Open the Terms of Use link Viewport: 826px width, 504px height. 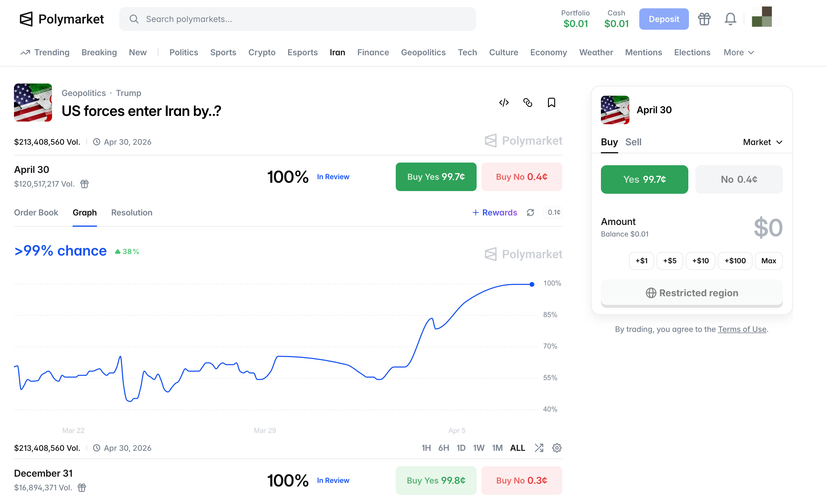pos(742,329)
